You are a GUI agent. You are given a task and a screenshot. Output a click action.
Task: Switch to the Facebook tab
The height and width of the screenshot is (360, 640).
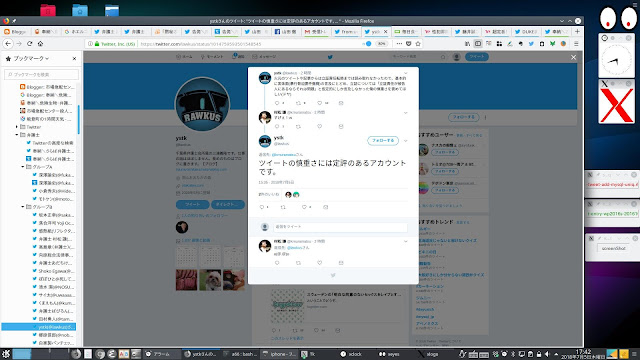(285, 31)
